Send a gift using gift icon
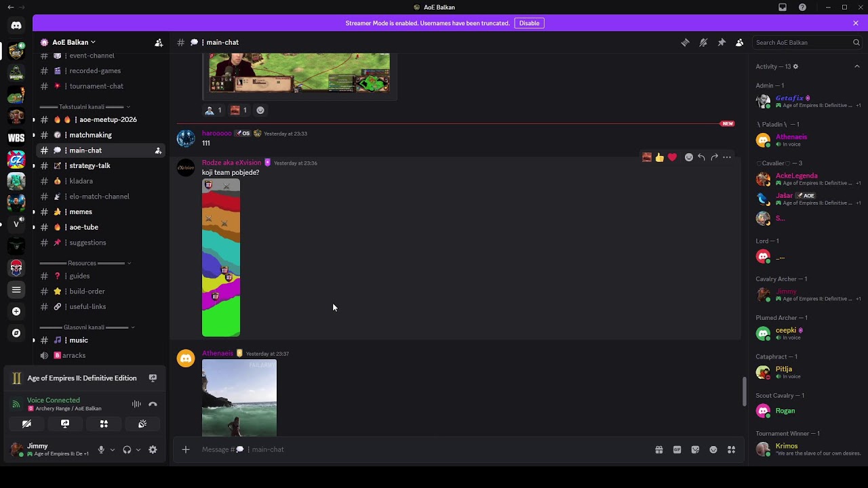This screenshot has height=488, width=868. tap(658, 449)
